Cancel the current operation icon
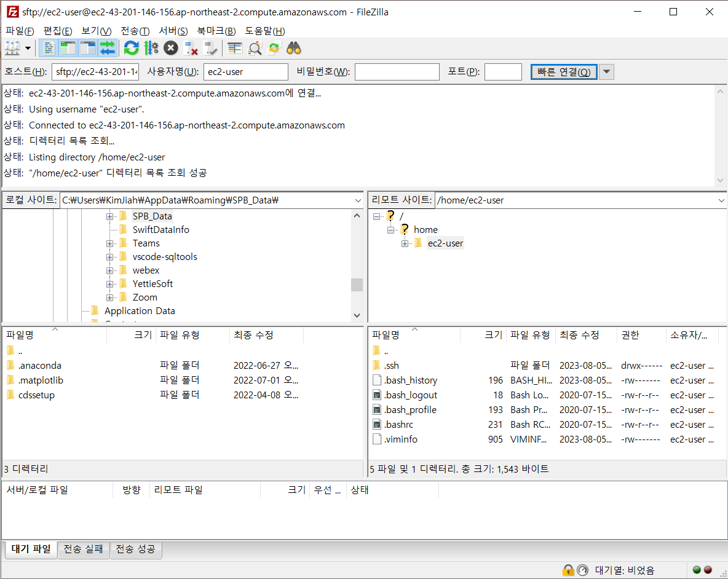Screen dimensions: 728x579 (171, 48)
